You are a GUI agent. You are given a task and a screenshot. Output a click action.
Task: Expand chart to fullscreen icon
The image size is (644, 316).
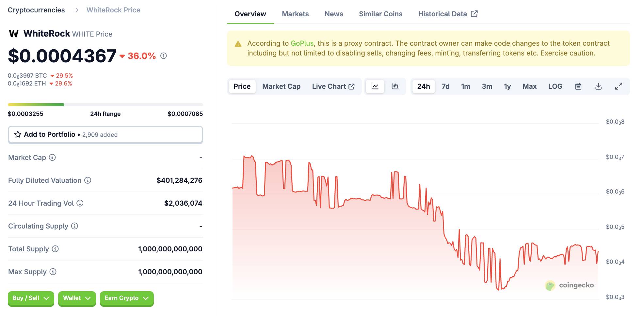tap(619, 87)
